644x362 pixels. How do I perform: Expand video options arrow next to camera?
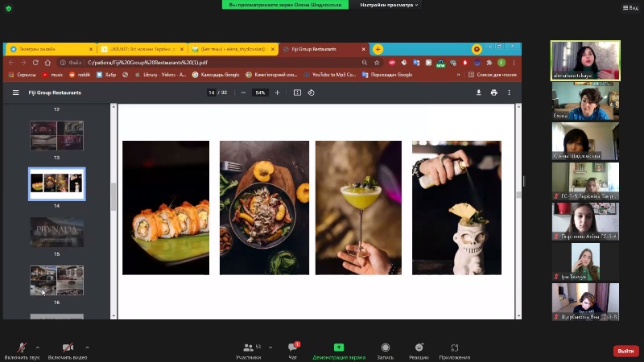pyautogui.click(x=87, y=348)
